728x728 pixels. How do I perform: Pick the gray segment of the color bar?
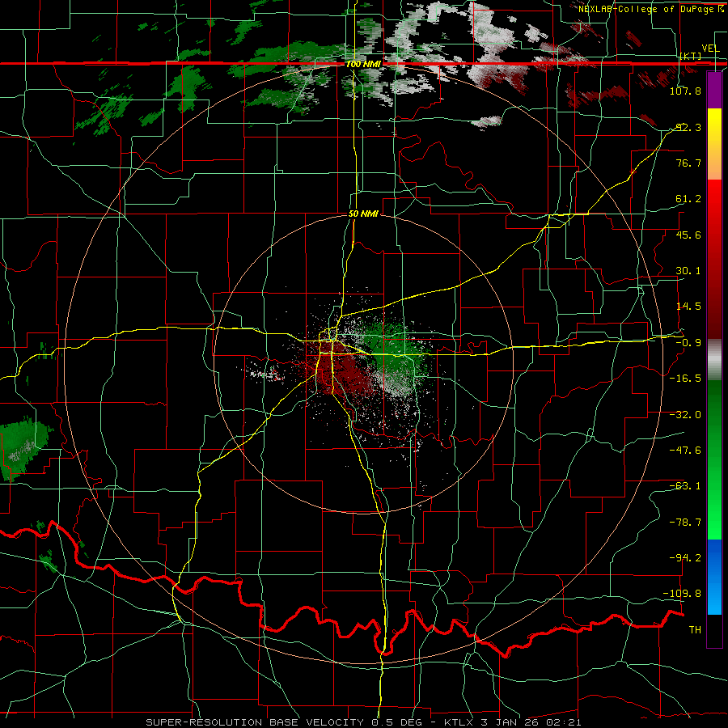coord(714,360)
